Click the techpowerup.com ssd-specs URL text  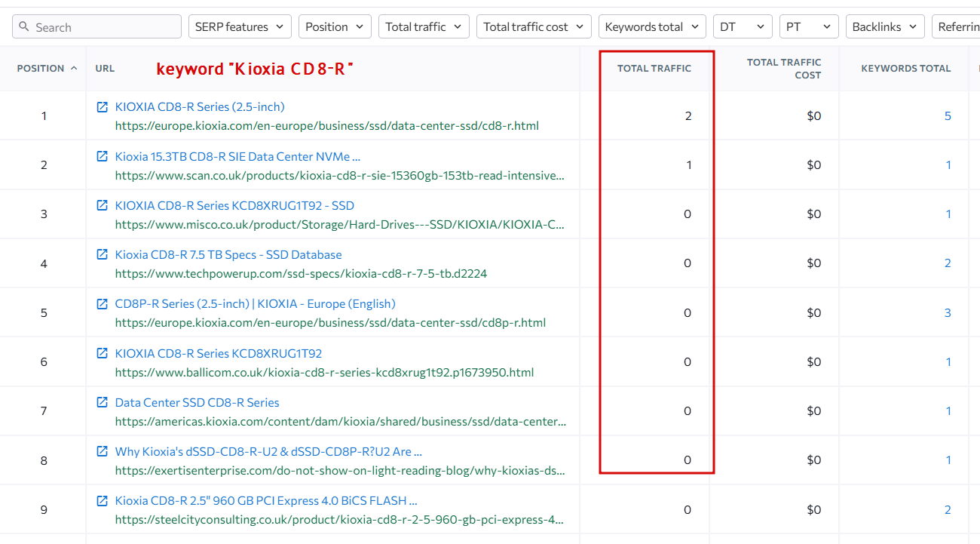[x=302, y=274]
